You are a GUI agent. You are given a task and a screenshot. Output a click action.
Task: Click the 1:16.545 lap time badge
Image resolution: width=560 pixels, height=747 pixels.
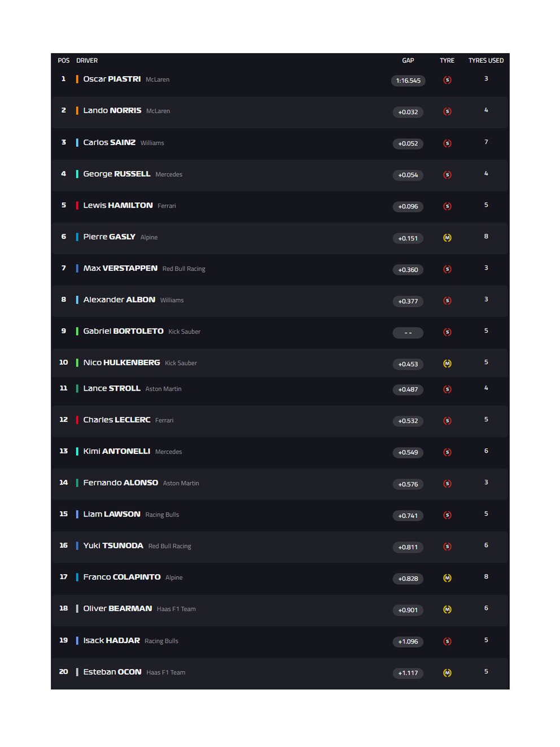[x=408, y=81]
